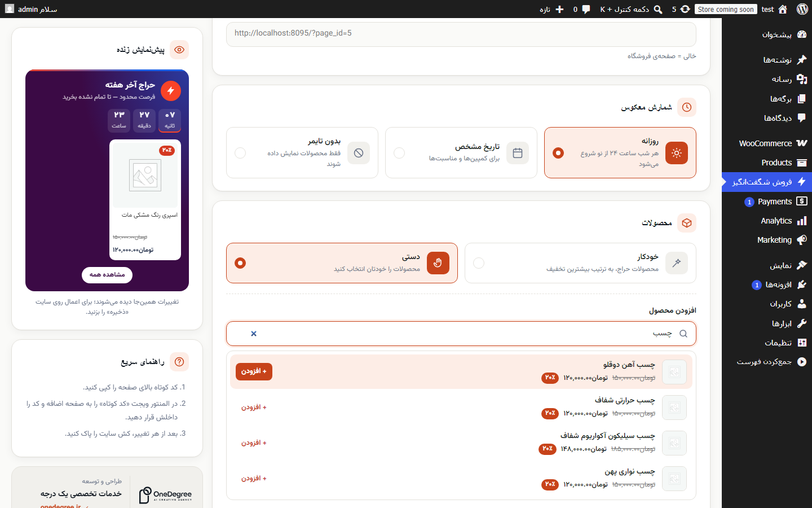Screen dimensions: 812x508
Task: Click the WordPress logo in admin bar
Action: (802, 9)
